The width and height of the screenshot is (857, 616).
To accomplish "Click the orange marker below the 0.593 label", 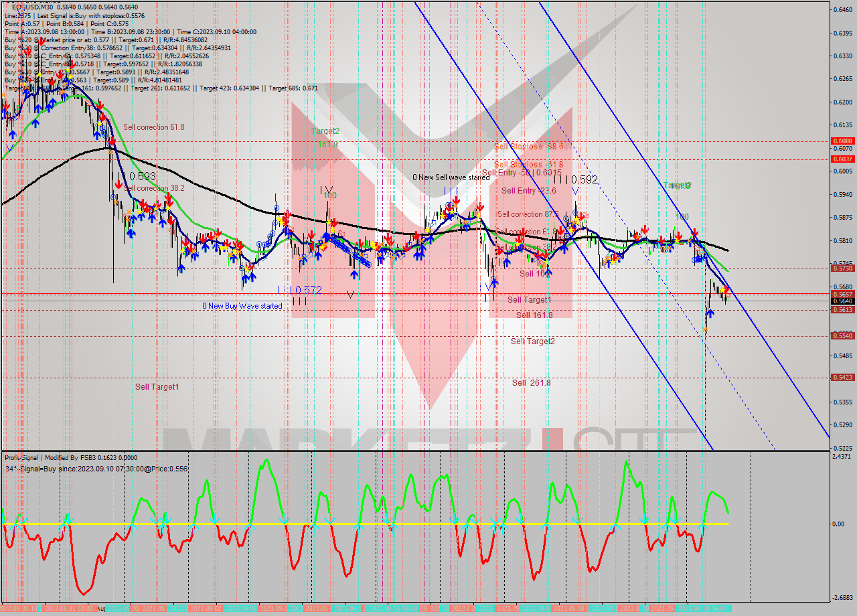I will [117, 200].
